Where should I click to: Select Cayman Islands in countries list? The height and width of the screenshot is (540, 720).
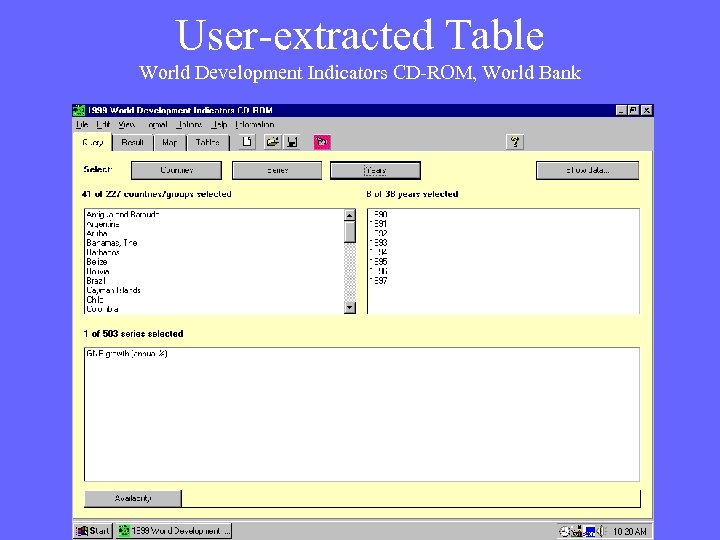click(x=113, y=290)
